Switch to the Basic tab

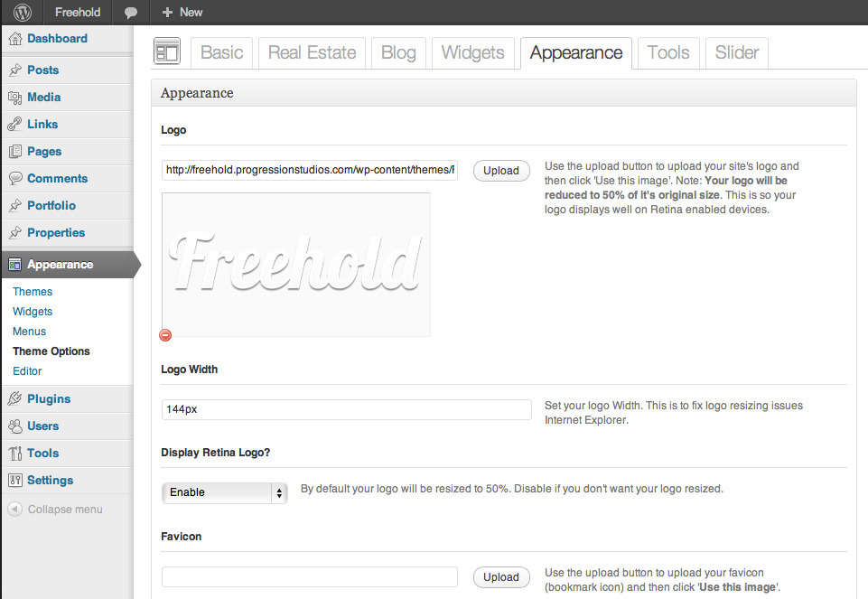(x=222, y=52)
